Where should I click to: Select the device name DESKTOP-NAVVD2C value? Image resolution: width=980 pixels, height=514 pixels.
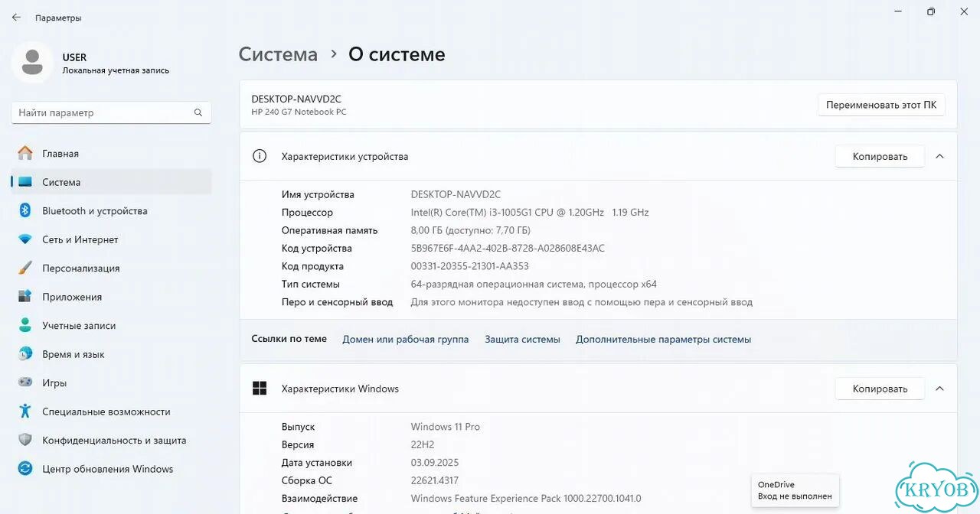click(x=456, y=194)
